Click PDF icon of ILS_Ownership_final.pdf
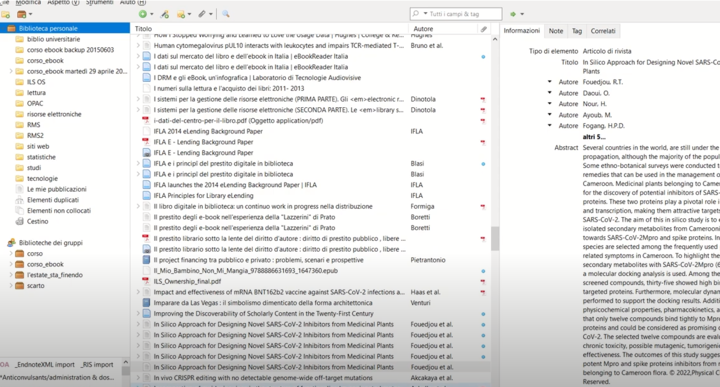Screen dimensions: 720x387 146,281
